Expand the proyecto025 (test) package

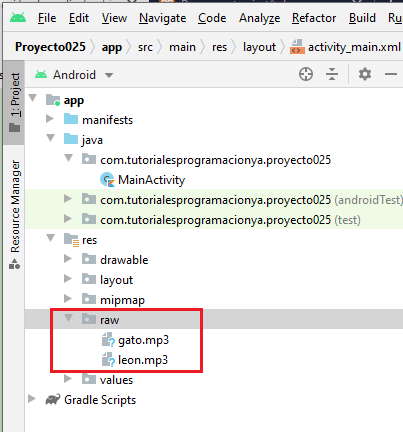click(68, 218)
